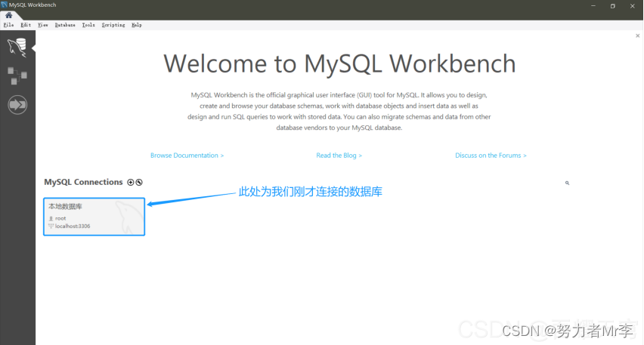Click the connections search magnifier icon

(x=567, y=183)
